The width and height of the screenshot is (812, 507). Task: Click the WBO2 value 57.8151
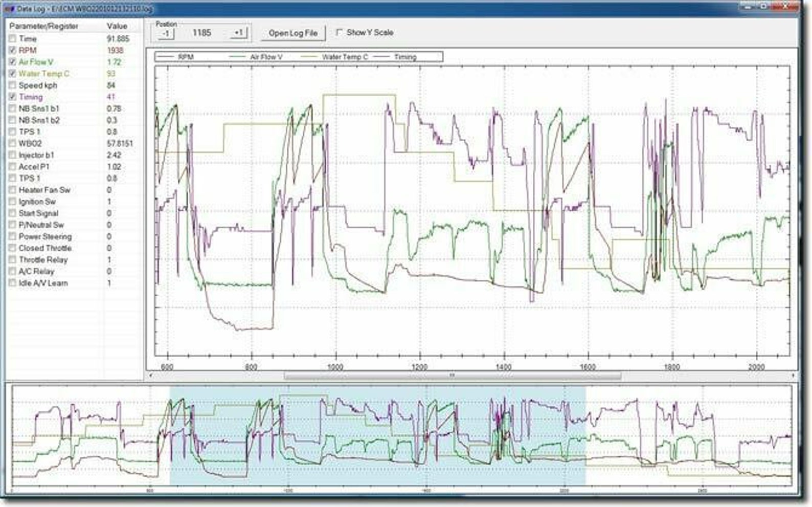(120, 144)
